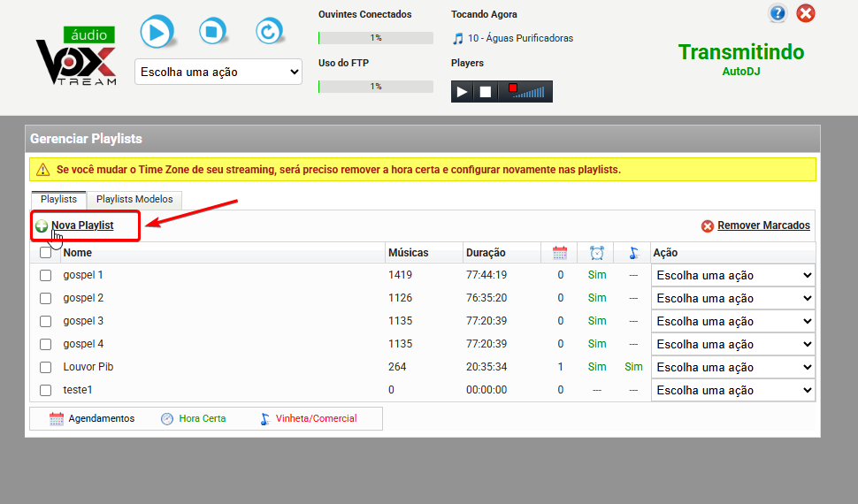This screenshot has height=504, width=858.
Task: Click the alarm clock column header icon
Action: point(597,253)
